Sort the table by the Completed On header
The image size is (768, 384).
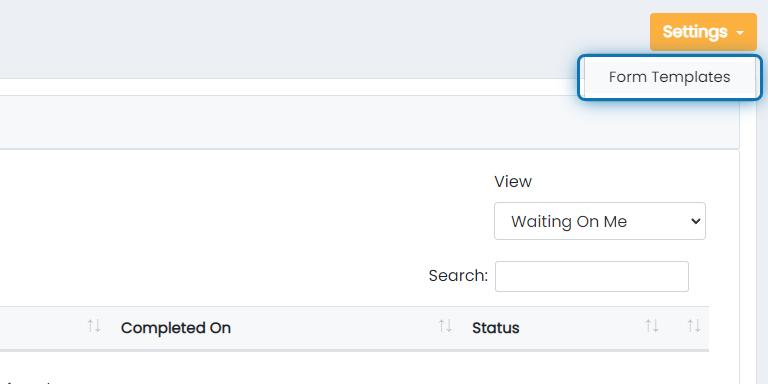click(x=176, y=328)
